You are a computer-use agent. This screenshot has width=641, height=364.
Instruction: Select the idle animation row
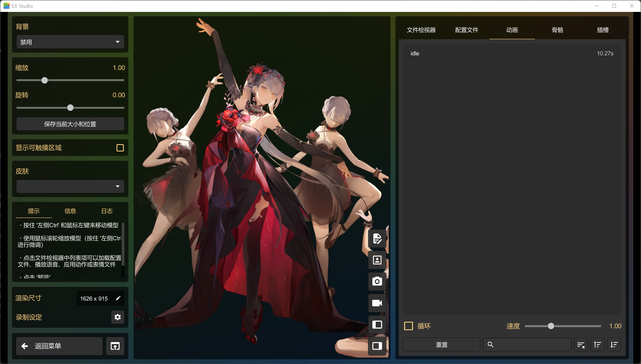[x=512, y=53]
